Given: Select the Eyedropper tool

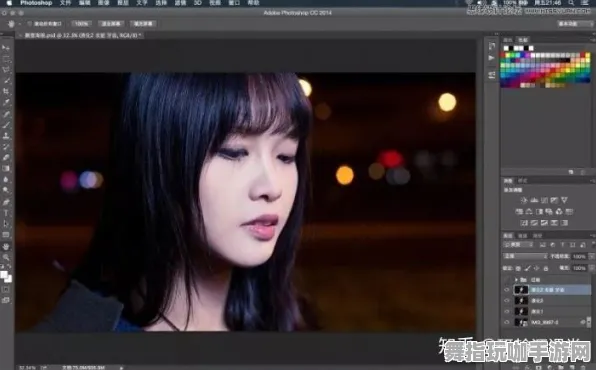Looking at the screenshot, I should click(x=6, y=102).
